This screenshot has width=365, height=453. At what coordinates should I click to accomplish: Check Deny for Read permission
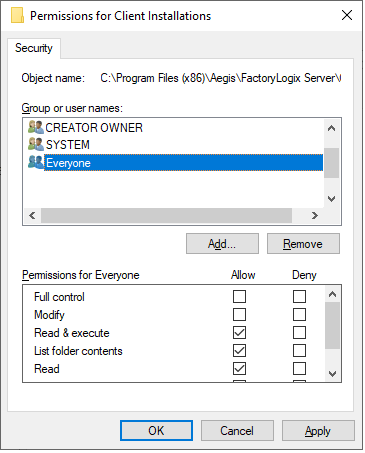pyautogui.click(x=299, y=368)
